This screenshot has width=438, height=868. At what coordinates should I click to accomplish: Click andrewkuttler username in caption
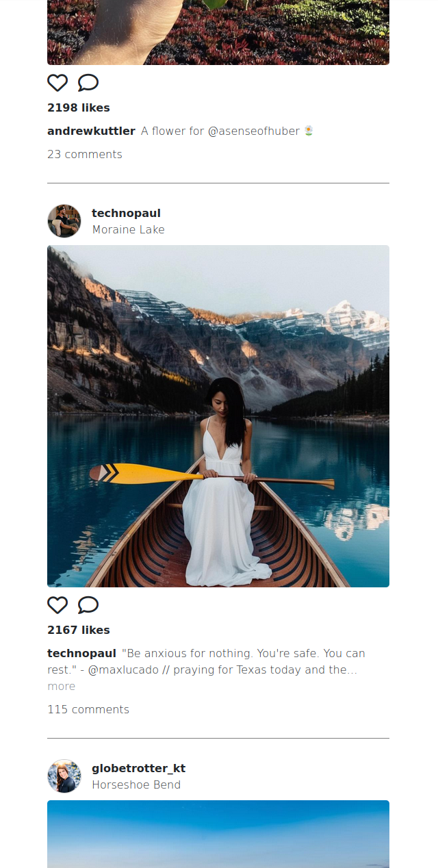tap(91, 131)
